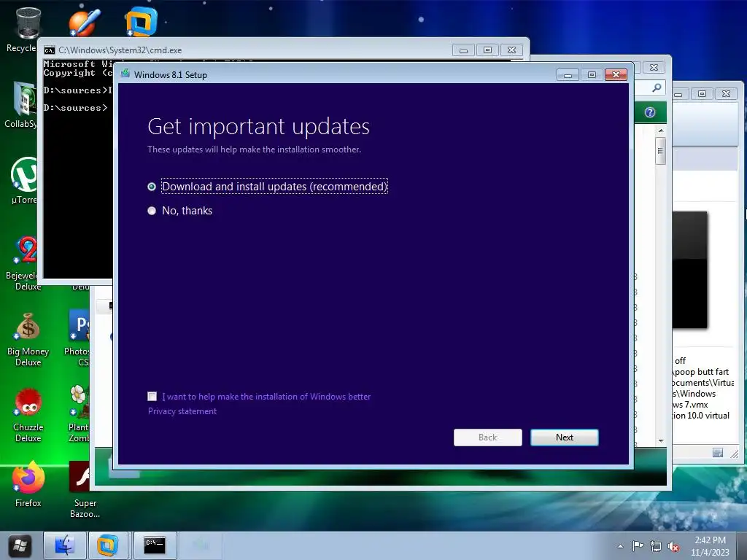
Task: Click the muted volume tray icon
Action: (673, 547)
